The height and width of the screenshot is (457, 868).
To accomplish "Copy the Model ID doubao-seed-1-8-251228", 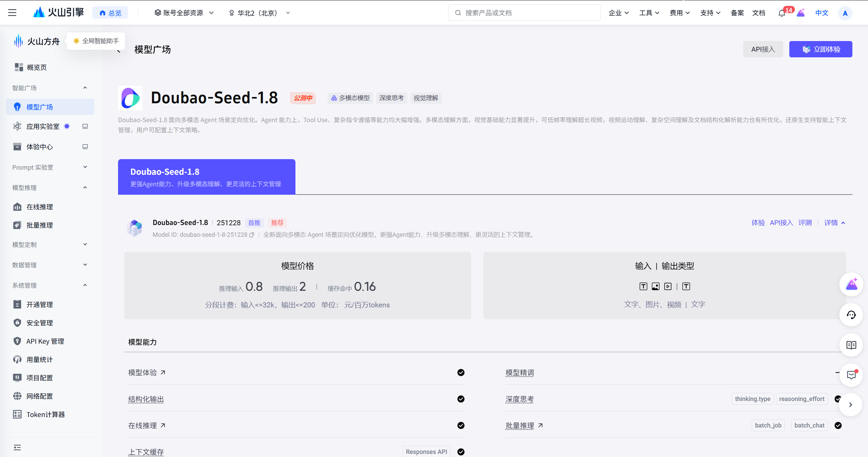I will [x=252, y=235].
